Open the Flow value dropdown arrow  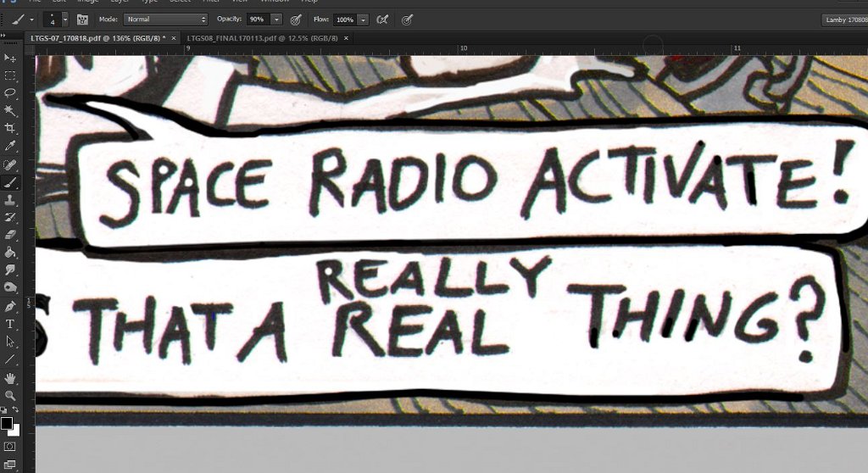tap(363, 19)
